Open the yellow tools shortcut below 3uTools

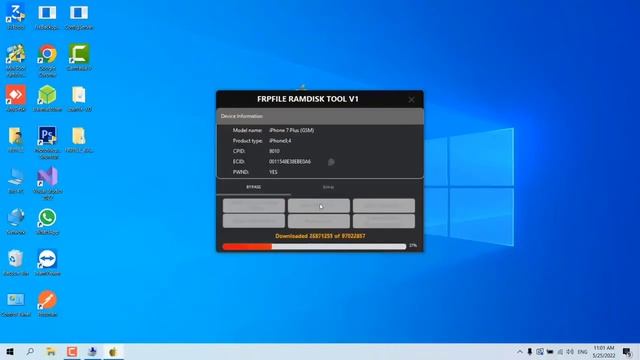point(16,60)
